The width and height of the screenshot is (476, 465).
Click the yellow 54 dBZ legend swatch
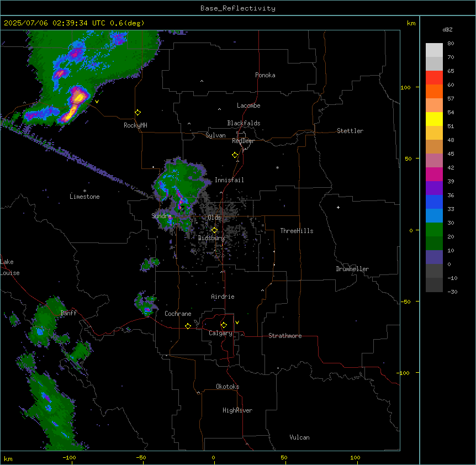(434, 119)
